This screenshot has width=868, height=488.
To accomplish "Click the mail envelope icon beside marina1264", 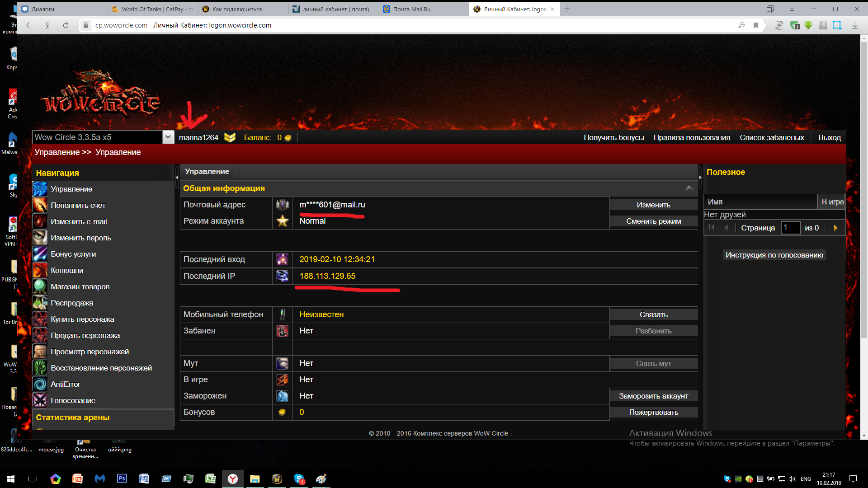I will point(230,138).
